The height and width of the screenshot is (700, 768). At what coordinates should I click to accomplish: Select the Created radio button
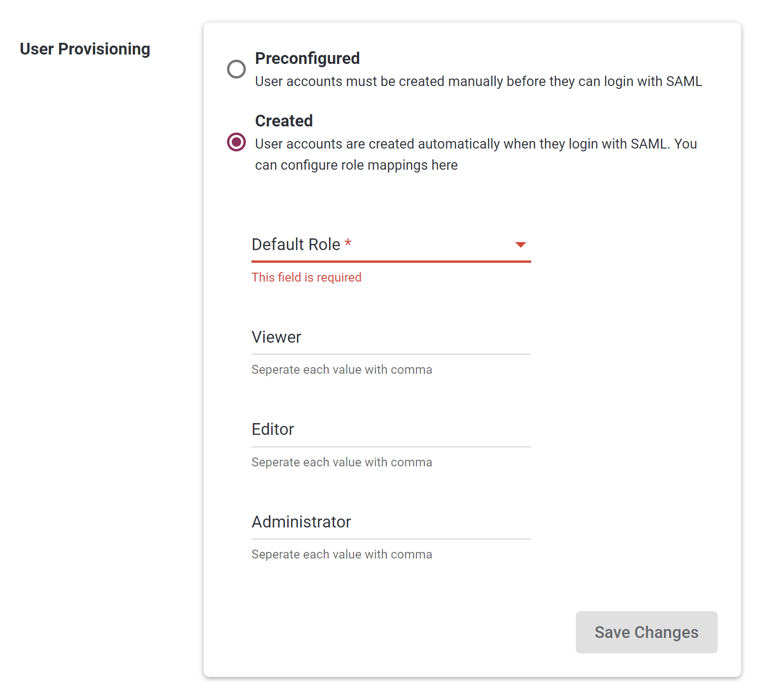(x=236, y=142)
